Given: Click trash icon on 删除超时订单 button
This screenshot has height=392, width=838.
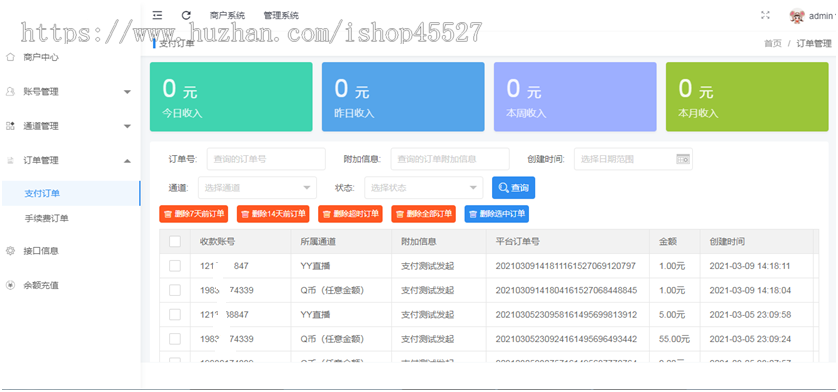Looking at the screenshot, I should 327,214.
